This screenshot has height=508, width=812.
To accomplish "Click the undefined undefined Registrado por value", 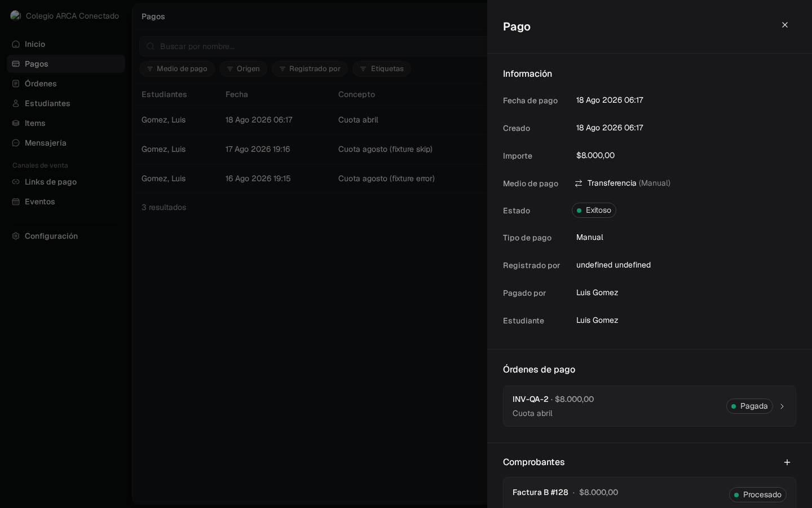I will click(x=614, y=265).
